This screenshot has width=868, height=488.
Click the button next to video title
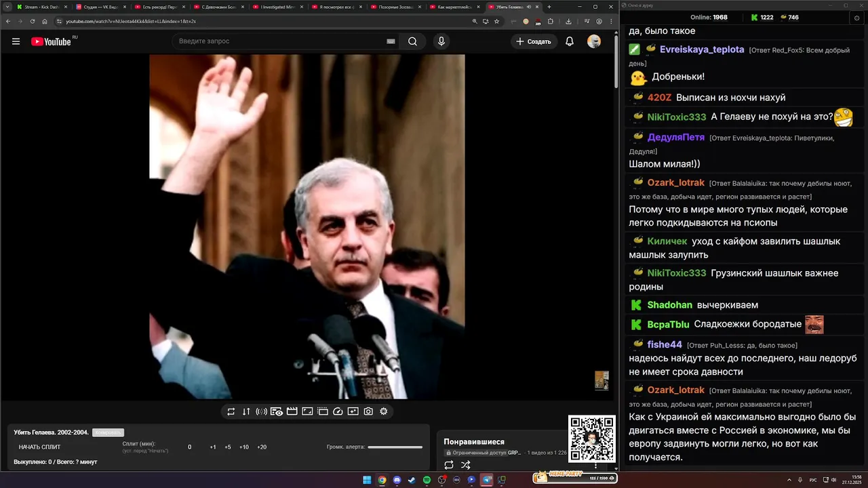pos(108,432)
